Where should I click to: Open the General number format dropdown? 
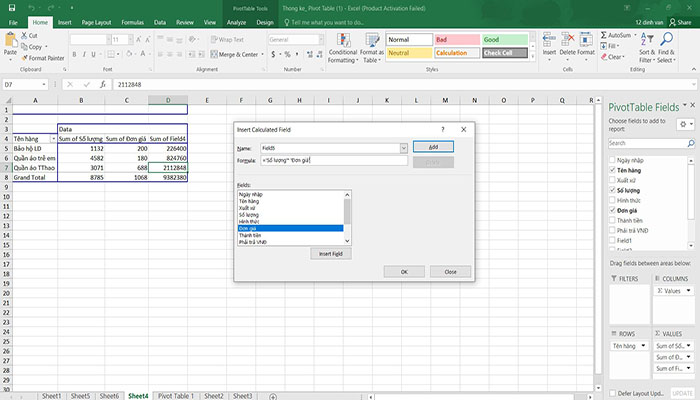pos(321,40)
